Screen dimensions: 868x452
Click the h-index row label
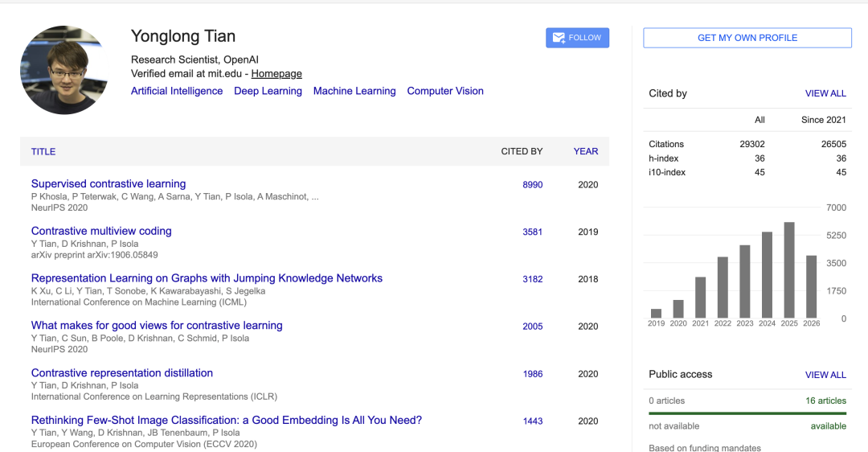point(663,158)
